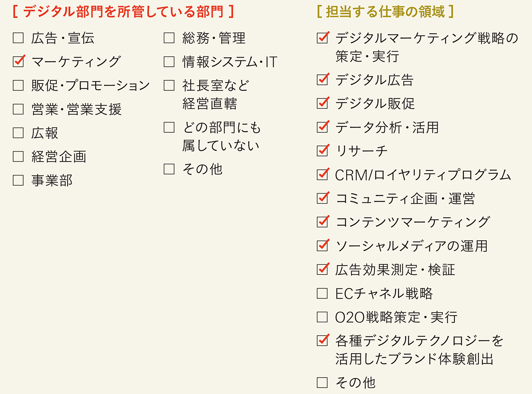
Task: Tick the 営業・営業支援 checkbox
Action: [18, 109]
